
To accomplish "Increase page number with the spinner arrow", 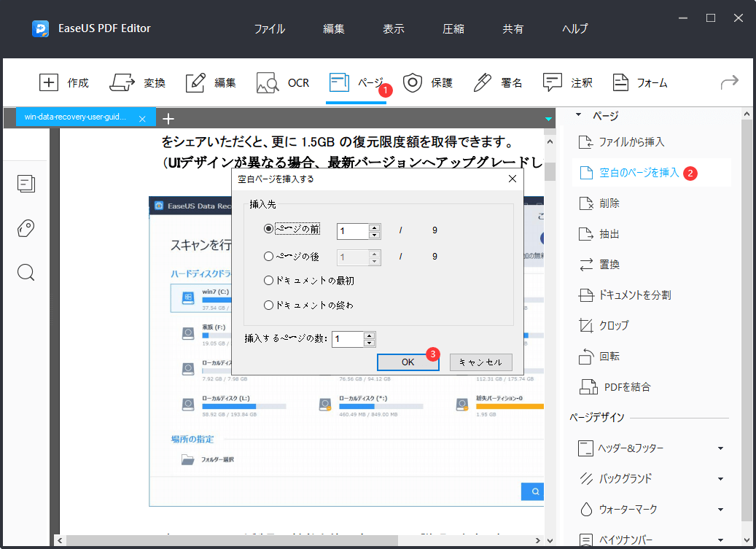I will (x=373, y=227).
